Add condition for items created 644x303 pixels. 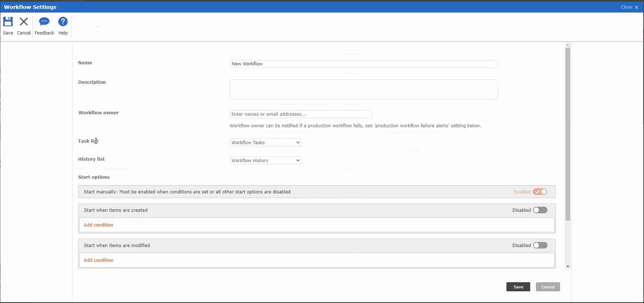98,225
